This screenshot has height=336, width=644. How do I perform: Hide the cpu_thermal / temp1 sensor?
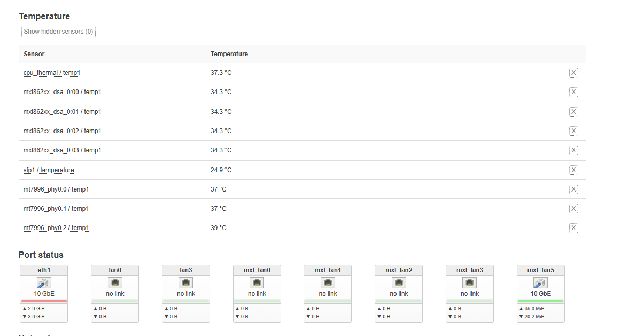pyautogui.click(x=573, y=73)
